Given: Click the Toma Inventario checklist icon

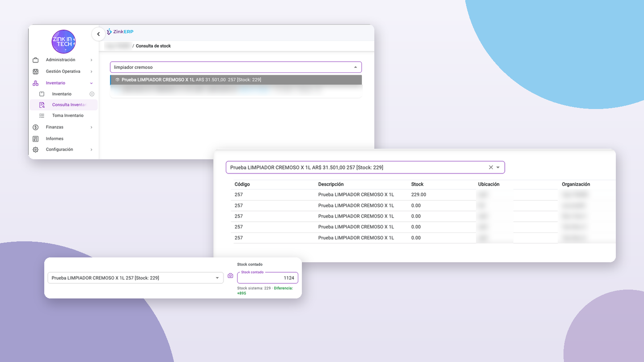Looking at the screenshot, I should click(42, 116).
